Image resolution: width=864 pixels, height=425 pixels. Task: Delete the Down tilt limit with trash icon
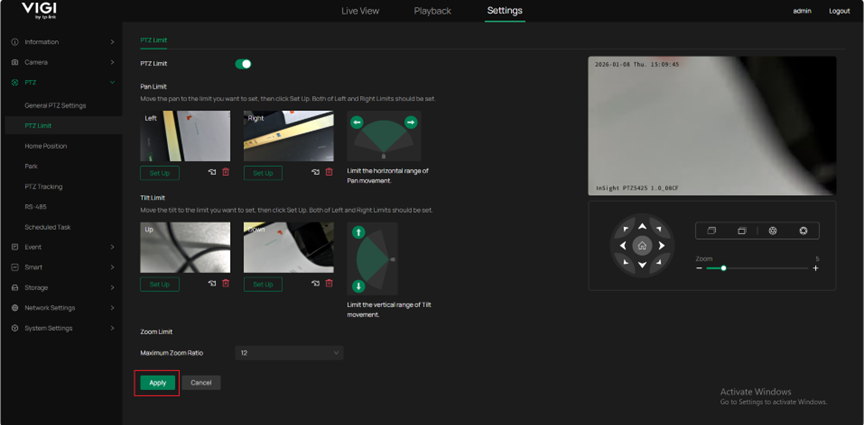pos(329,284)
